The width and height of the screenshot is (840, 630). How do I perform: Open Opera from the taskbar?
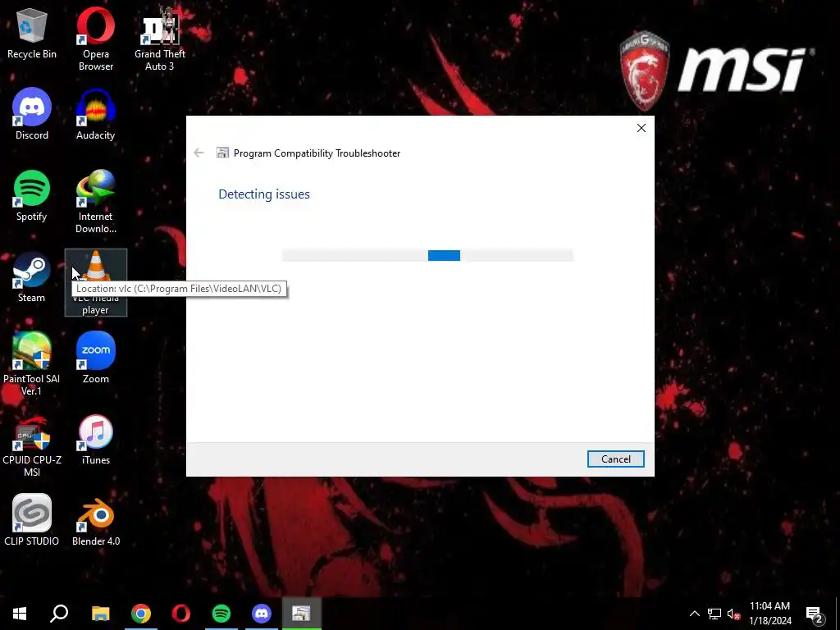[x=181, y=614]
